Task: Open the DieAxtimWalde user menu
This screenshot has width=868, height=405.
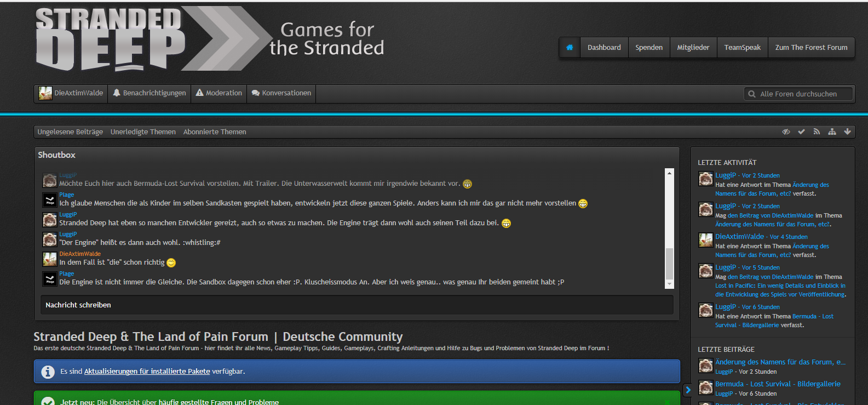Action: tap(71, 93)
